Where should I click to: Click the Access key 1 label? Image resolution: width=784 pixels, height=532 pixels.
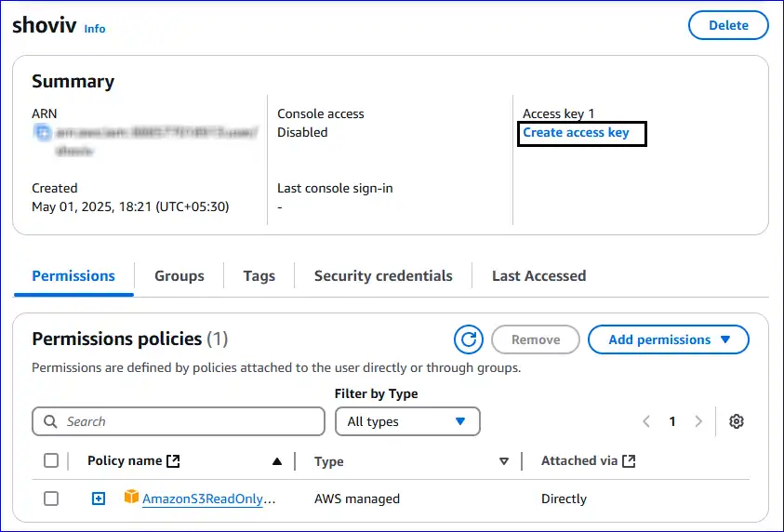[559, 114]
